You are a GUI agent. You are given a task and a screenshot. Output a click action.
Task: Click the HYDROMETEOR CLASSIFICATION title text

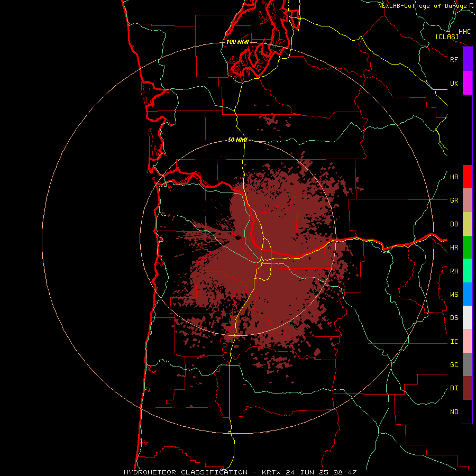coord(186,472)
